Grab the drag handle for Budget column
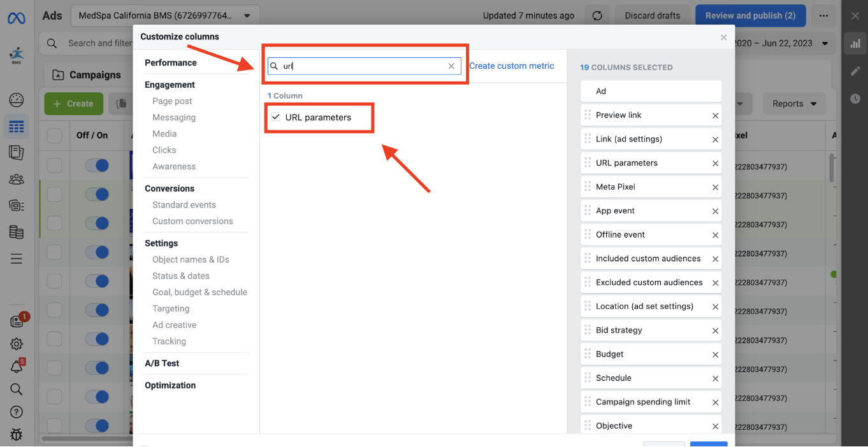The height and width of the screenshot is (447, 868). point(588,354)
